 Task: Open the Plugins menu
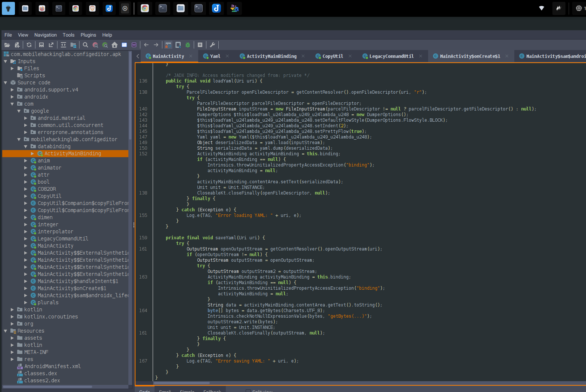[88, 35]
